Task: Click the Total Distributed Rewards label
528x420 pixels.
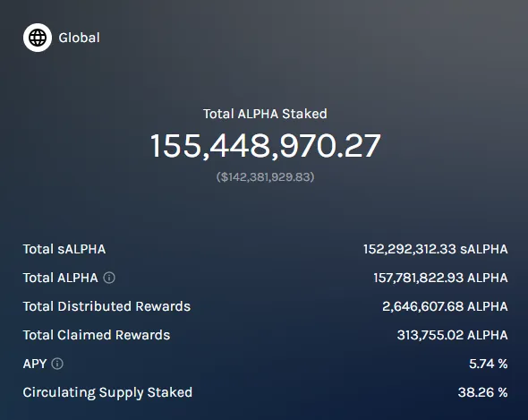Action: coord(106,307)
